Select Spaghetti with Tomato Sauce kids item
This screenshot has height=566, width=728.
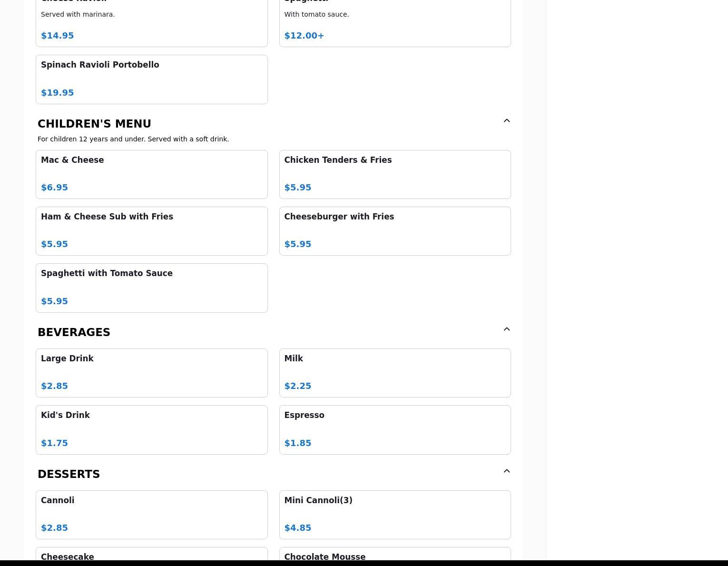152,288
